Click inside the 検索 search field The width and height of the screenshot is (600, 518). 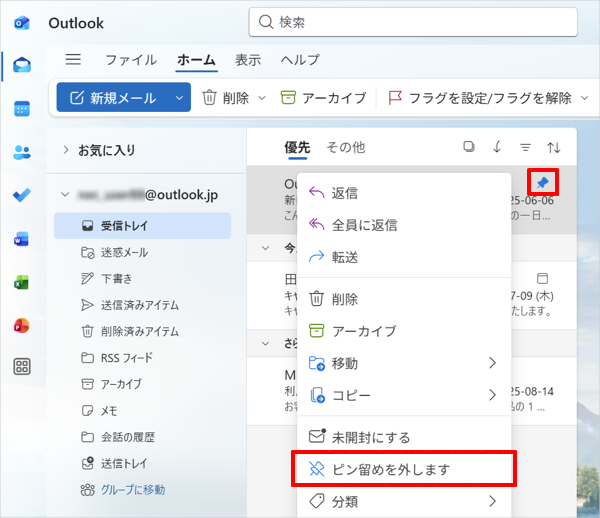(x=413, y=22)
